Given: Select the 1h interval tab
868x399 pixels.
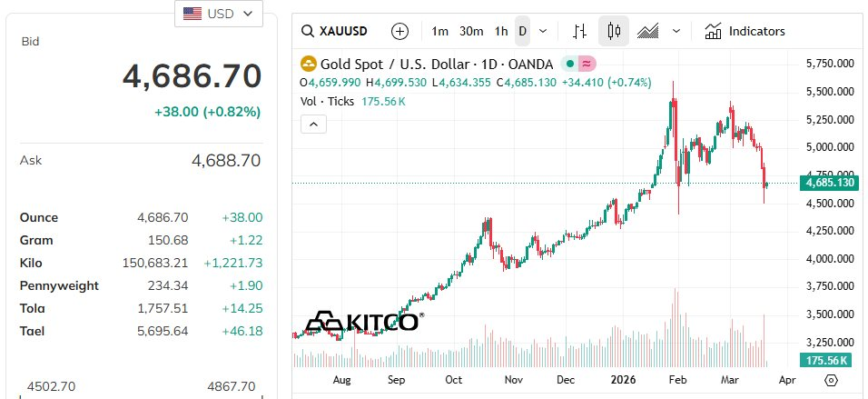Looking at the screenshot, I should point(501,31).
